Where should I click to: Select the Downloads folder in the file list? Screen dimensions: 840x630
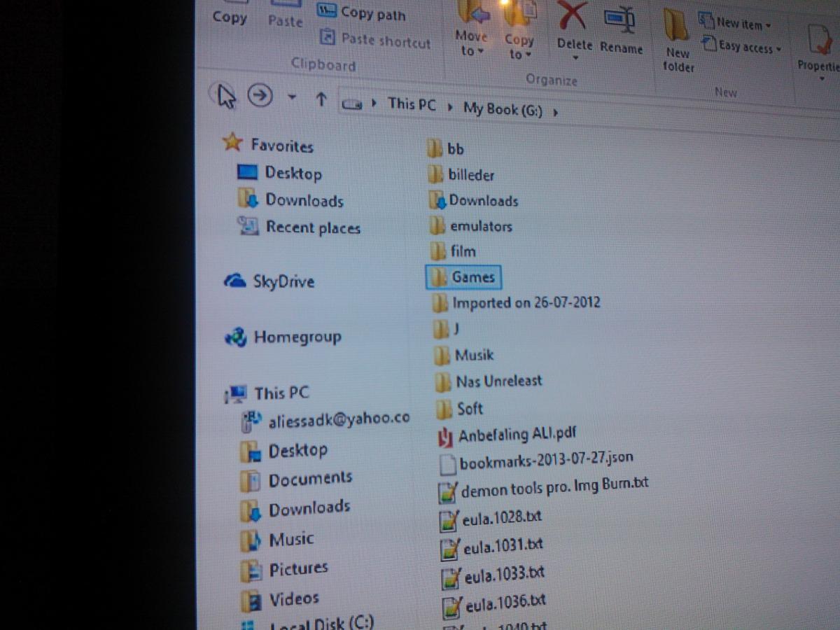[x=473, y=200]
